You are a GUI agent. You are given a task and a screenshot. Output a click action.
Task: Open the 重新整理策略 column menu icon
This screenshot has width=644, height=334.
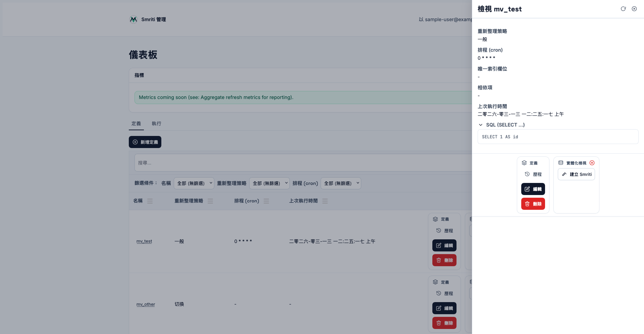click(x=210, y=201)
